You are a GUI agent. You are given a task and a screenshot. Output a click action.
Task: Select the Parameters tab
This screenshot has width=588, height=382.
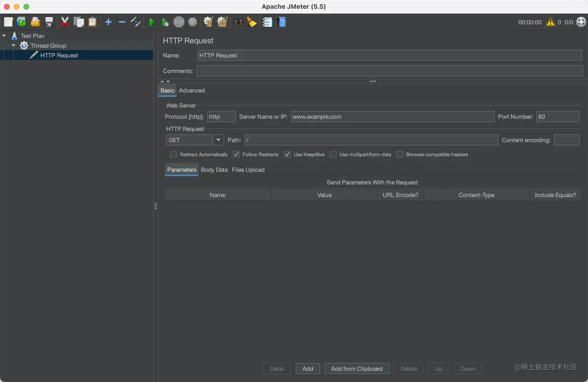coord(182,170)
